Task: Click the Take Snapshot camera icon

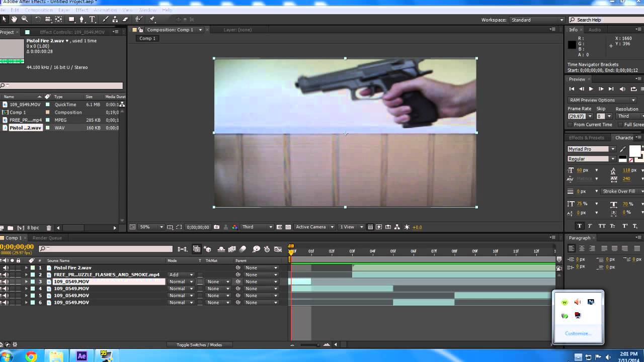Action: pos(217,227)
